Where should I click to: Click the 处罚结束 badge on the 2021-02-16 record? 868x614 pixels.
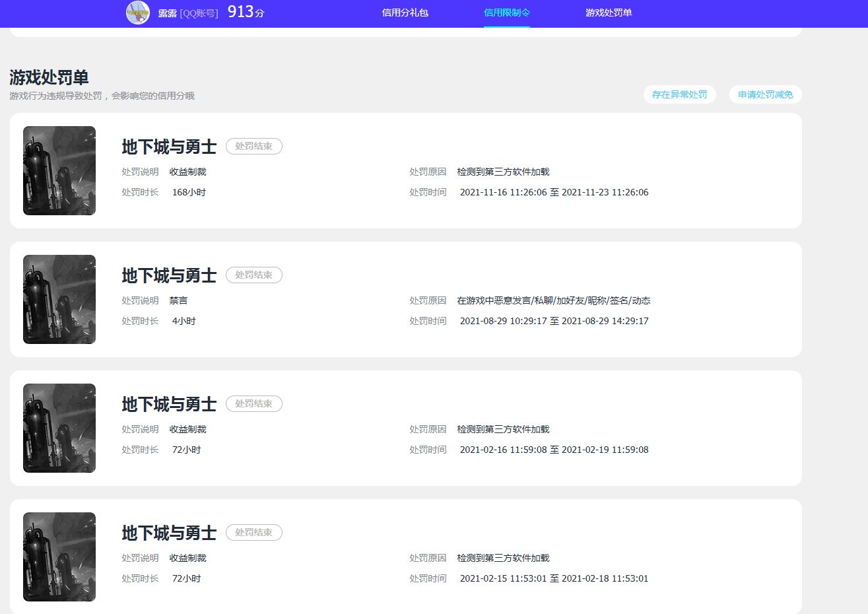pyautogui.click(x=253, y=404)
